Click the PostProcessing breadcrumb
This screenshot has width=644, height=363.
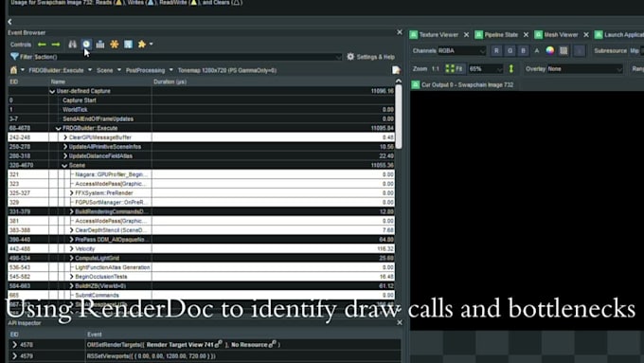click(145, 70)
